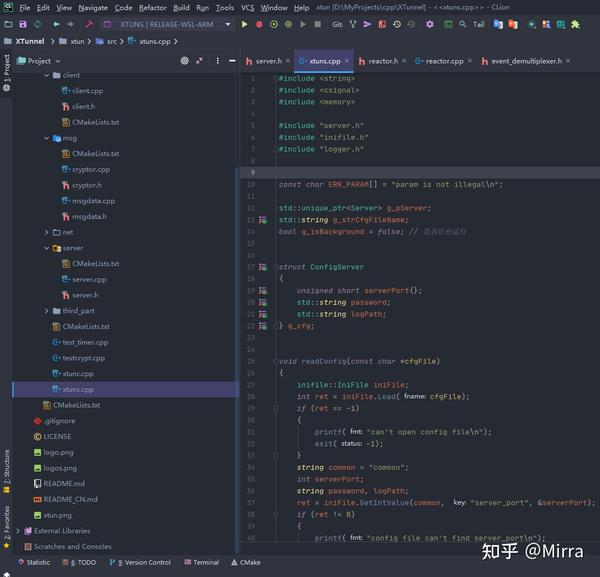Click xtun folder in the breadcrumb bar
600x577 pixels.
(77, 41)
